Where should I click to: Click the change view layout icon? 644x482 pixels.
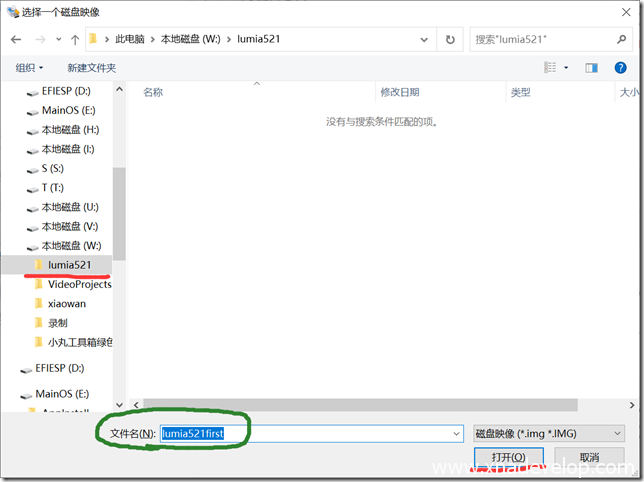tap(550, 68)
